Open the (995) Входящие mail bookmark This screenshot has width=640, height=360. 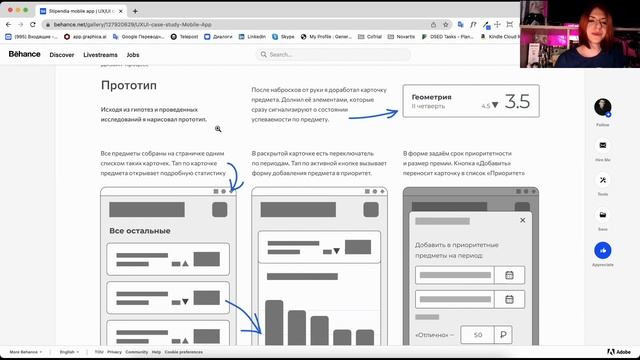pos(31,37)
